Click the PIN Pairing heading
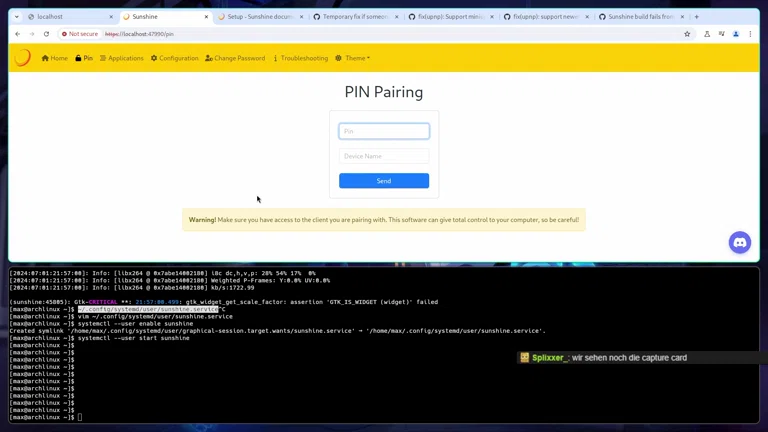Screen dimensions: 768x432 click(x=384, y=92)
